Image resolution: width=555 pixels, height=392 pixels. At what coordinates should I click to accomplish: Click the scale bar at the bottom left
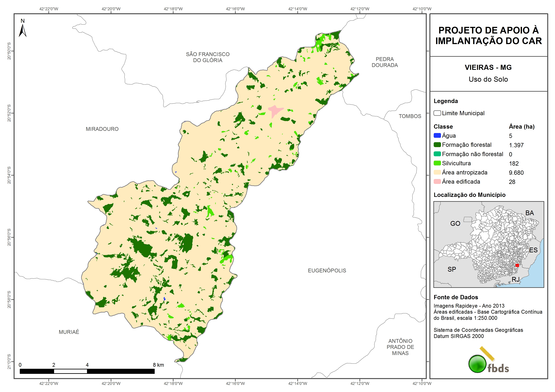87,371
